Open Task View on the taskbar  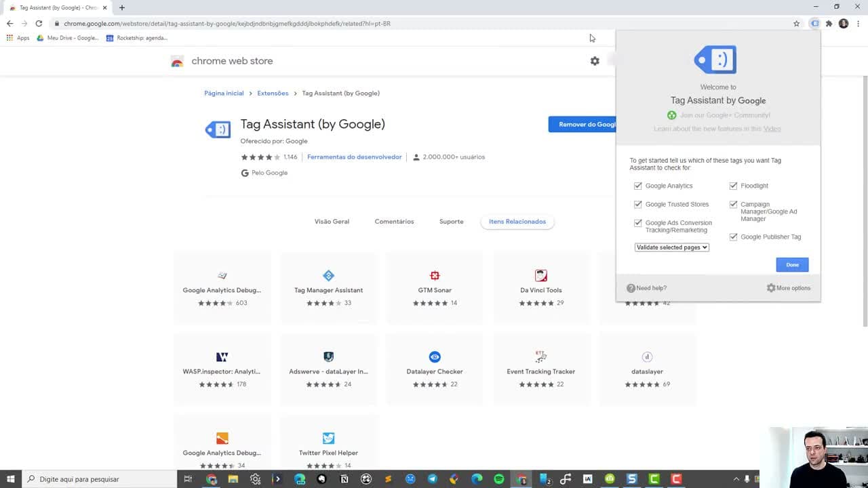click(188, 479)
